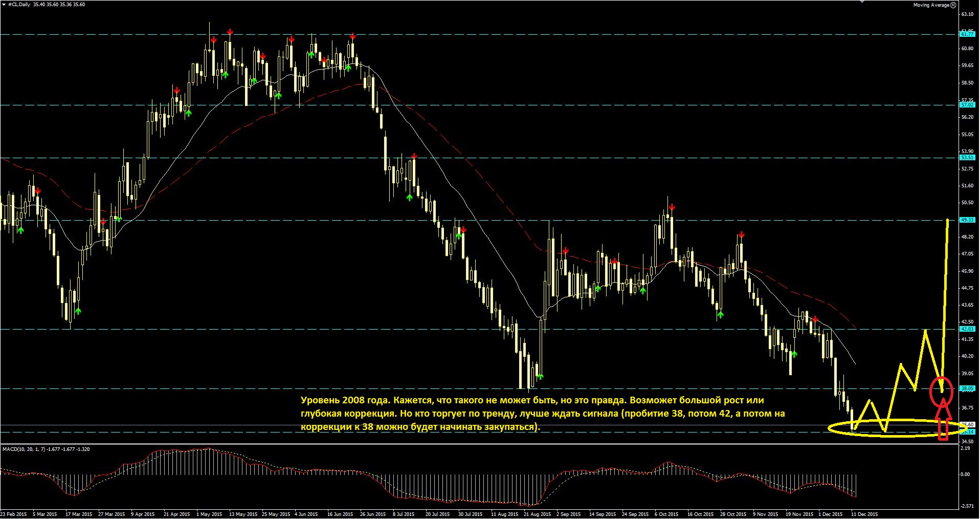Click the 8 Jul 2015 date label

pos(404,514)
